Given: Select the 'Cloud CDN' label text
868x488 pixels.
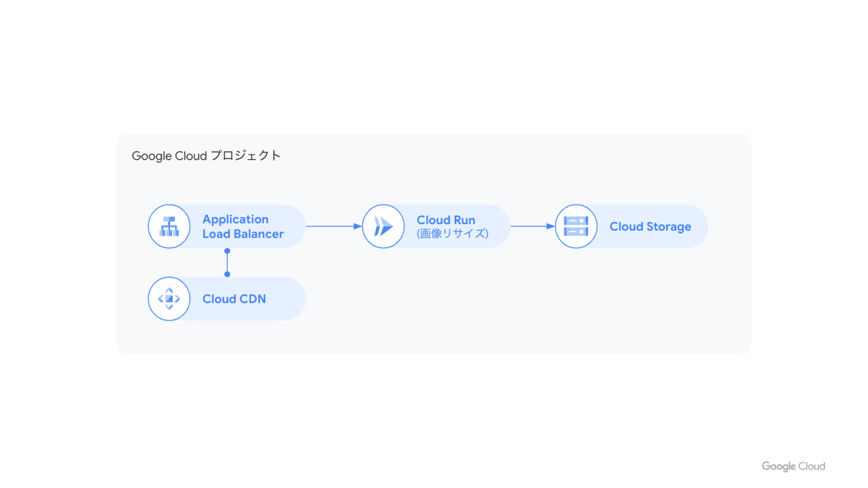Looking at the screenshot, I should click(x=234, y=299).
